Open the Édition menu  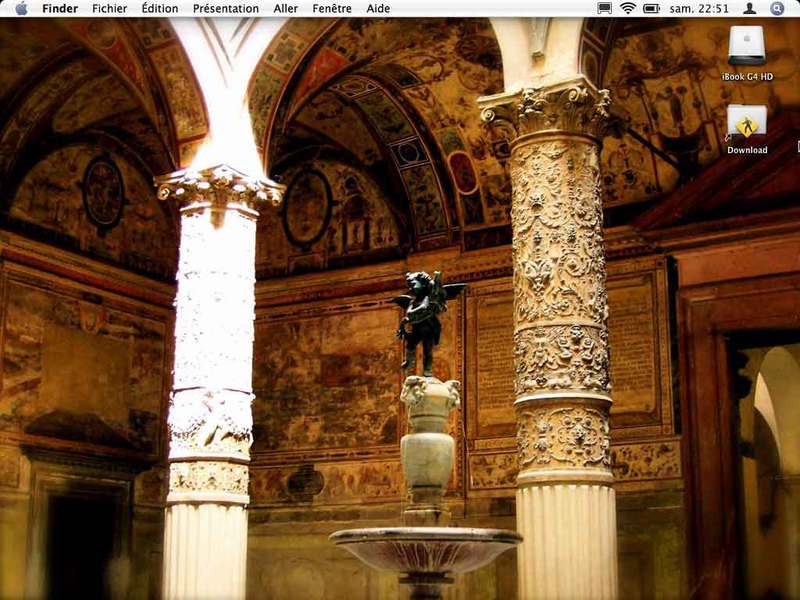pos(160,9)
